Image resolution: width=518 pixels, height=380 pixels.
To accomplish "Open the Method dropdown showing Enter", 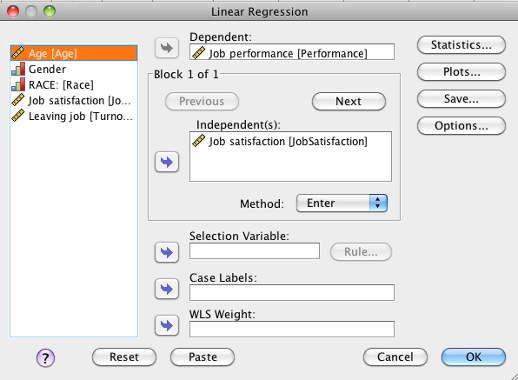I will [x=342, y=203].
